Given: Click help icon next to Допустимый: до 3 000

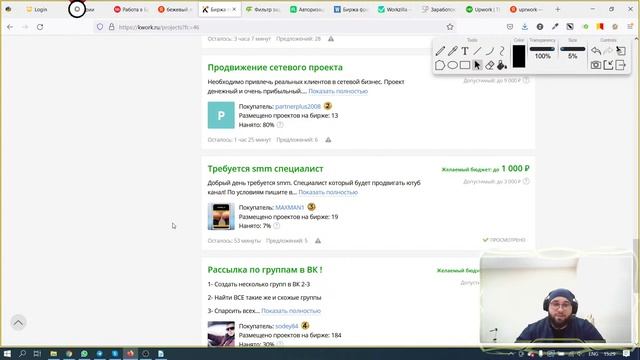Looking at the screenshot, I should [526, 181].
